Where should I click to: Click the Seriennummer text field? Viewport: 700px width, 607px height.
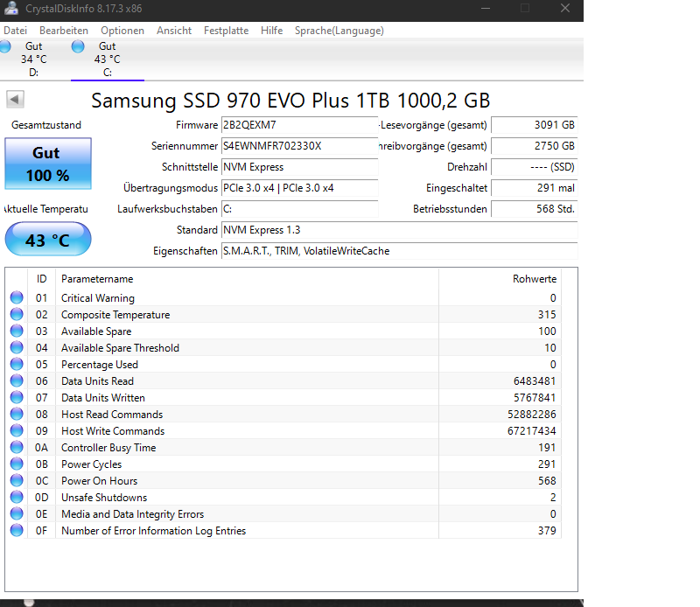point(300,146)
